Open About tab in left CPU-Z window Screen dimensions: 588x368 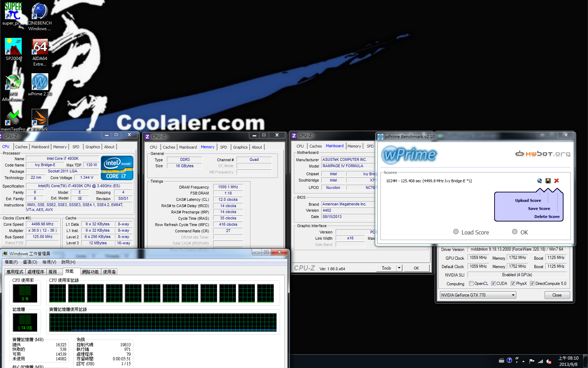109,147
